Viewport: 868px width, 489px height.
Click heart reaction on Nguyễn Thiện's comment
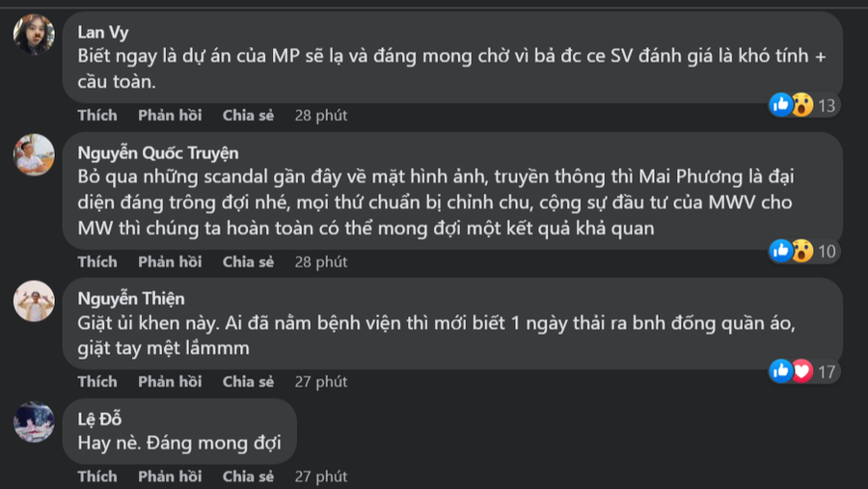point(801,371)
